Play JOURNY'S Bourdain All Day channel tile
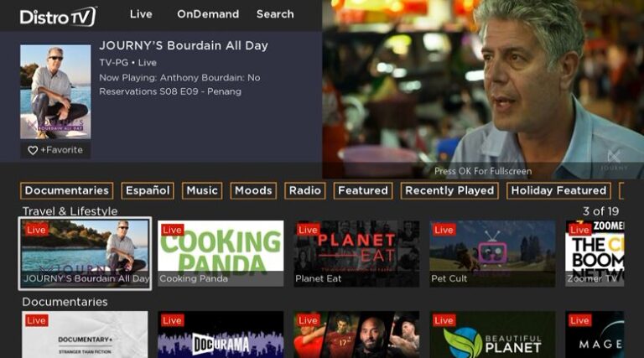This screenshot has width=644, height=358. [85, 254]
